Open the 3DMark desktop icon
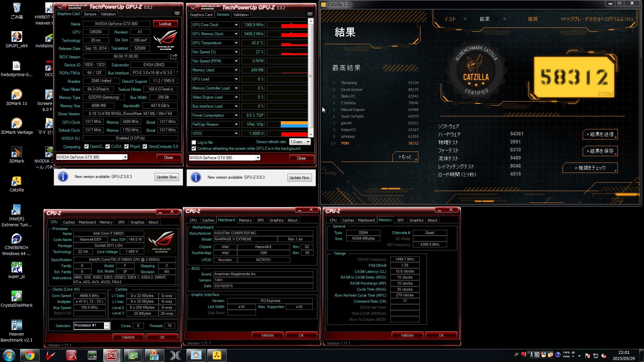Screen dimensions: 644x362 point(16,155)
